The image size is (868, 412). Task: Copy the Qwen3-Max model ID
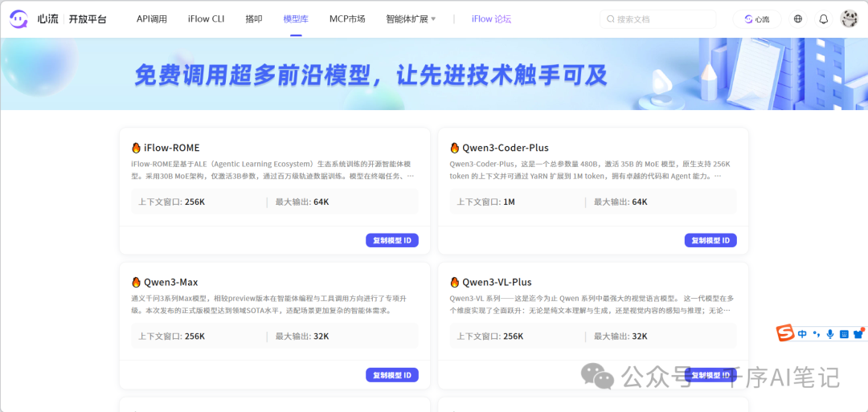tap(392, 374)
